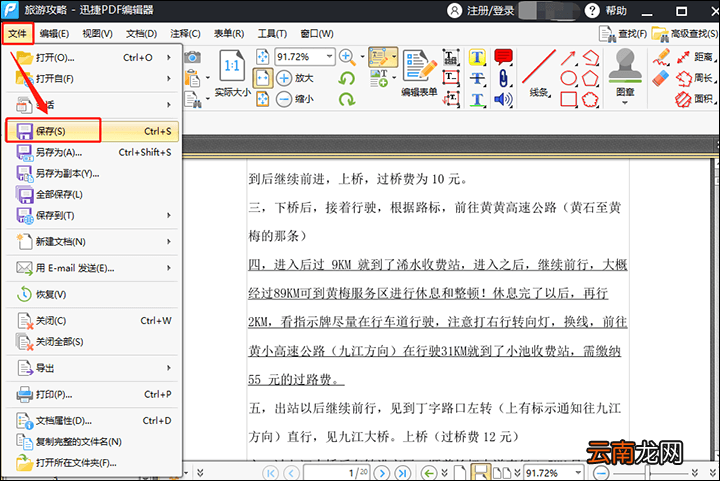
Task: Open the 表单(R) Forms menu
Action: 229,34
